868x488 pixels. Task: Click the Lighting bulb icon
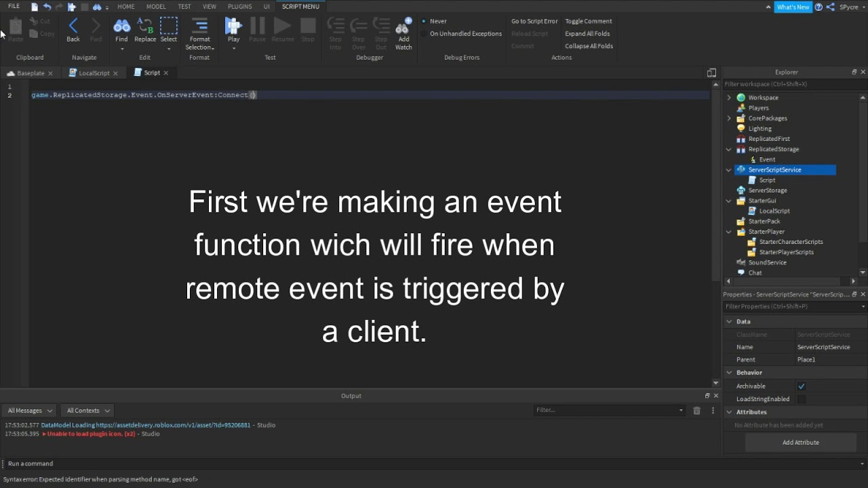click(x=741, y=128)
